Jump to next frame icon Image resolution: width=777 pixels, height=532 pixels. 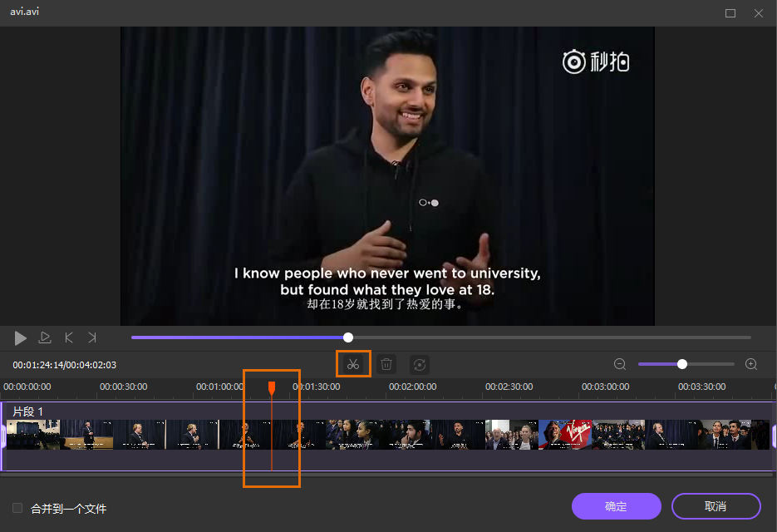pos(92,337)
